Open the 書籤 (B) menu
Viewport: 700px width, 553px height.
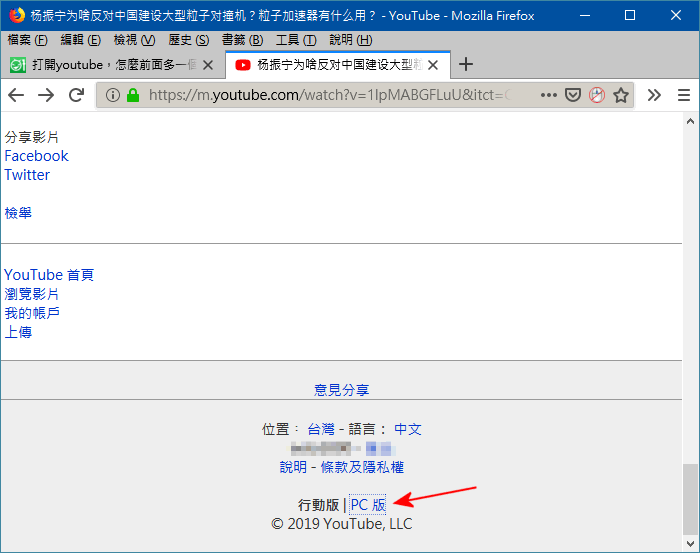(x=242, y=40)
